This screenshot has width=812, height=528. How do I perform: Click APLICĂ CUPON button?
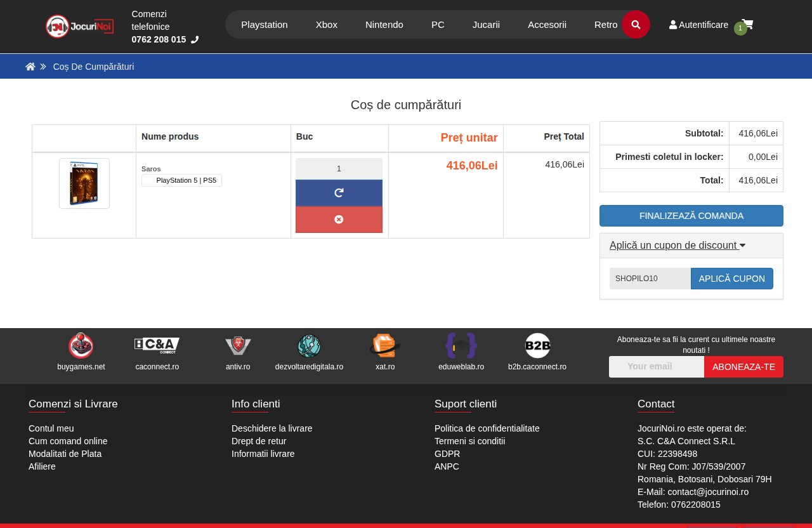(x=732, y=279)
